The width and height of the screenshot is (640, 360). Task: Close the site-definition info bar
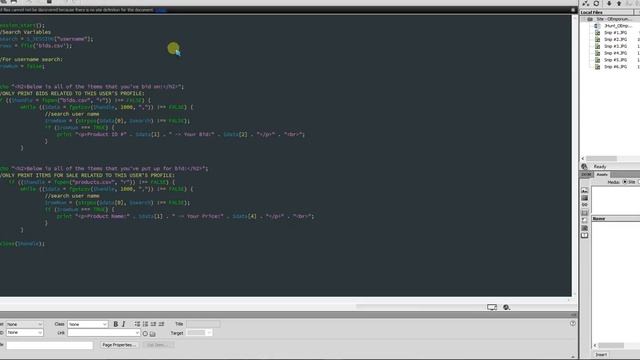573,10
